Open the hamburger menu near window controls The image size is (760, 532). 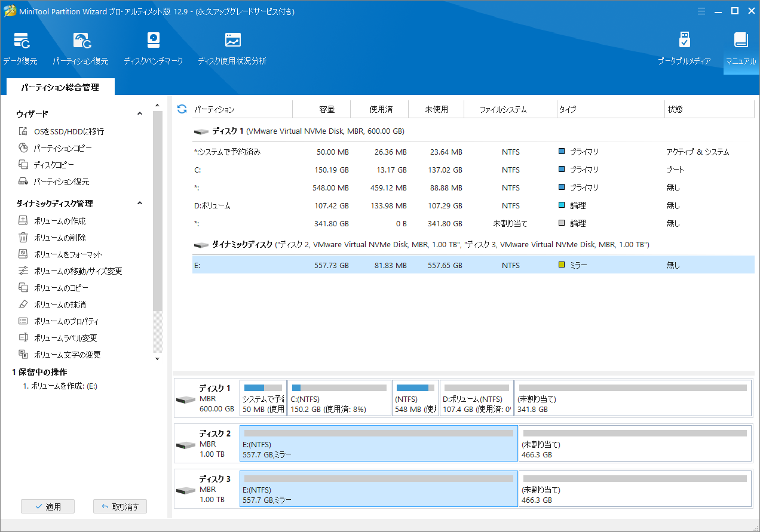[x=701, y=11]
